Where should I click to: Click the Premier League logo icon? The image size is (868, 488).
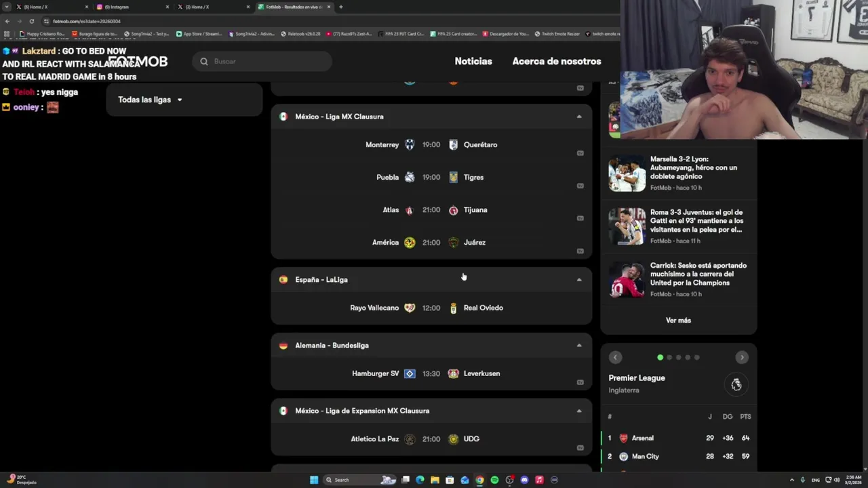[x=736, y=385]
